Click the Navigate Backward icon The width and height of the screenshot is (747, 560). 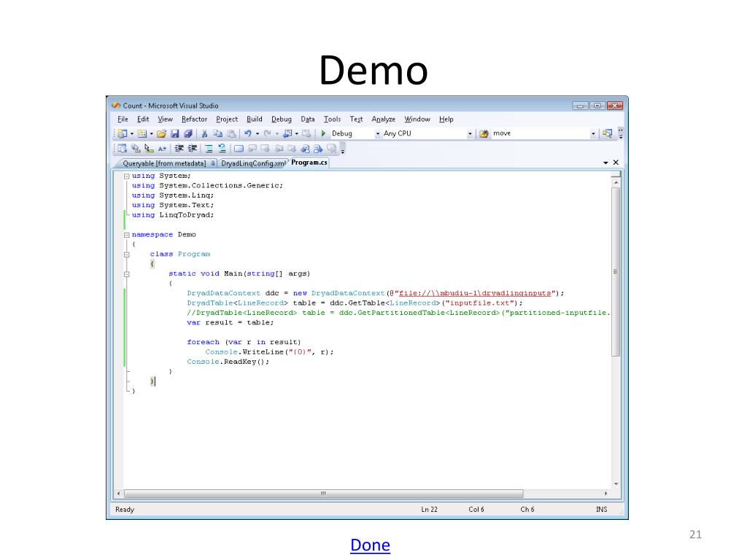(x=287, y=134)
